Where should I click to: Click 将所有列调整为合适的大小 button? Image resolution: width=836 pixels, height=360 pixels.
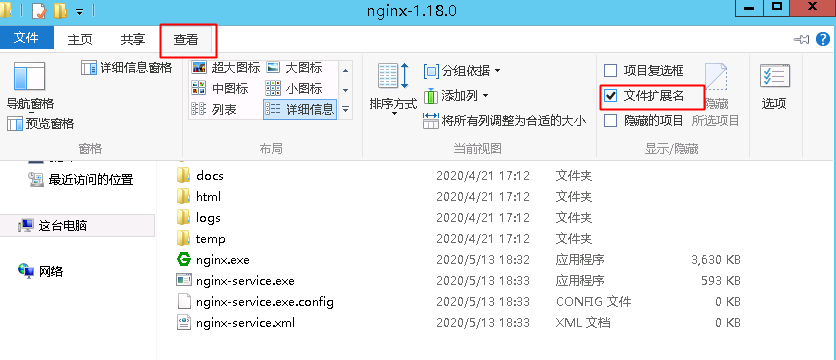[504, 121]
